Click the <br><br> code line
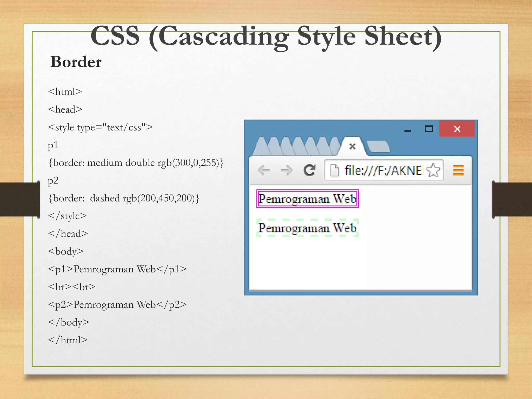This screenshot has width=532, height=399. [x=72, y=287]
